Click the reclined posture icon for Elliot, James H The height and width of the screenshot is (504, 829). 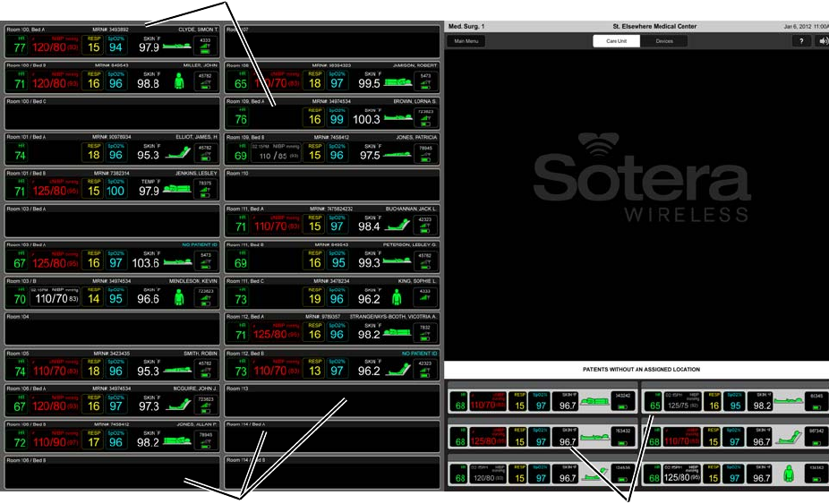[x=178, y=153]
